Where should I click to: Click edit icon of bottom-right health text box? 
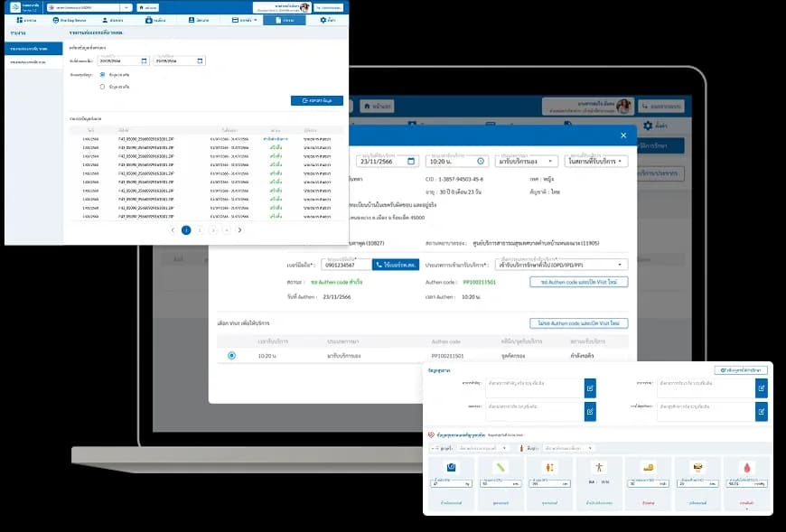tap(761, 411)
